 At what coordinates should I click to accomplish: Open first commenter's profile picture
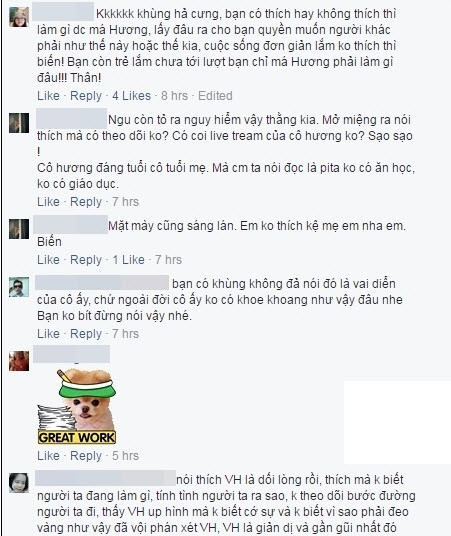click(x=19, y=17)
